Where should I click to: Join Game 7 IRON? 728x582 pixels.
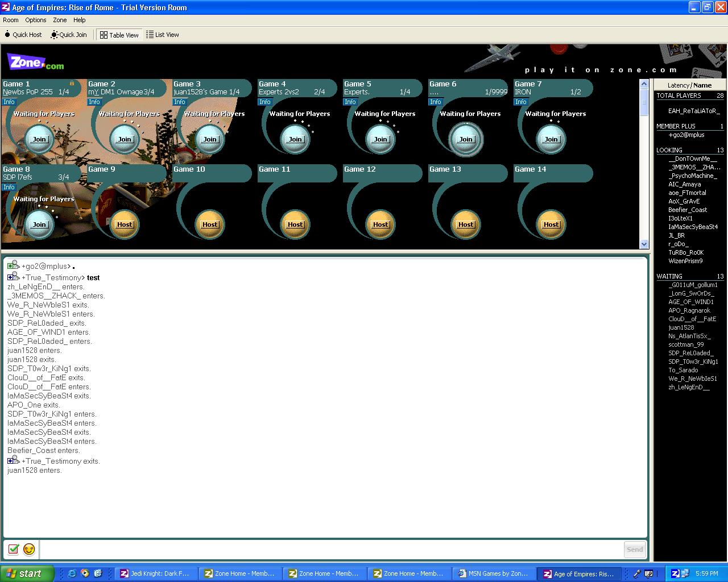point(551,139)
